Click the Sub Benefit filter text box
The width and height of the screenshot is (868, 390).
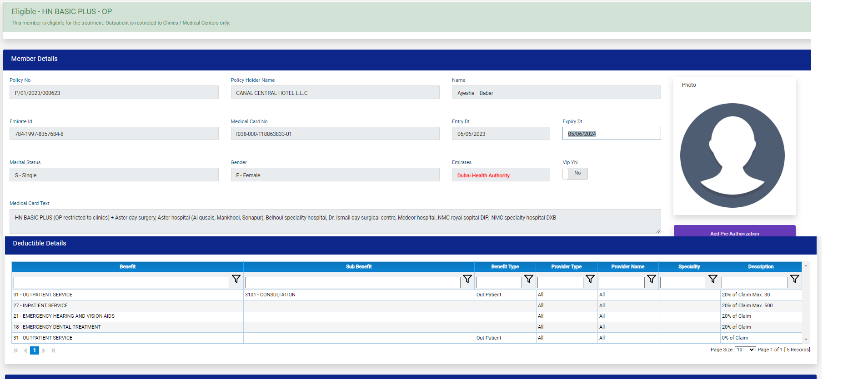click(x=352, y=283)
